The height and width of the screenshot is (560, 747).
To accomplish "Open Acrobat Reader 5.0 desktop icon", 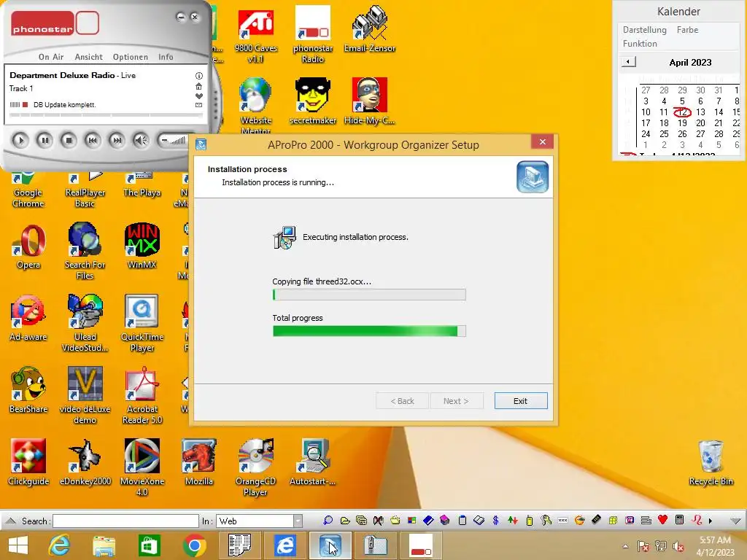I will 142,395.
